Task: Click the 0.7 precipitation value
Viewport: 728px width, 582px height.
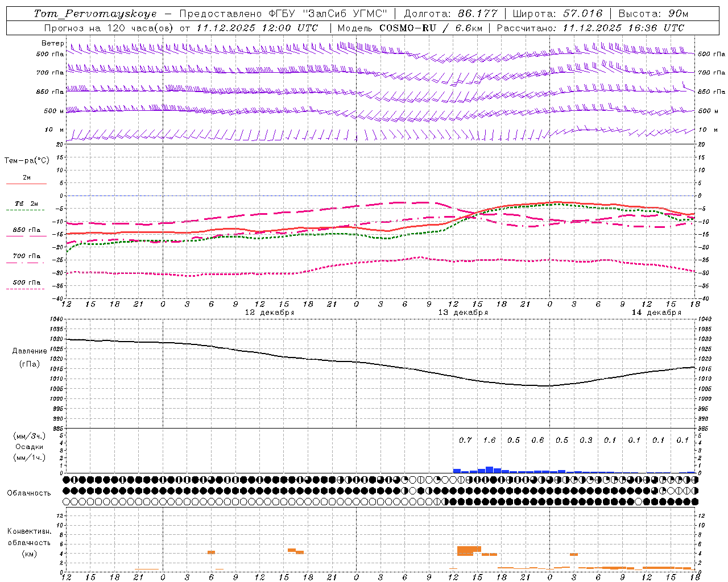Action: [x=465, y=440]
